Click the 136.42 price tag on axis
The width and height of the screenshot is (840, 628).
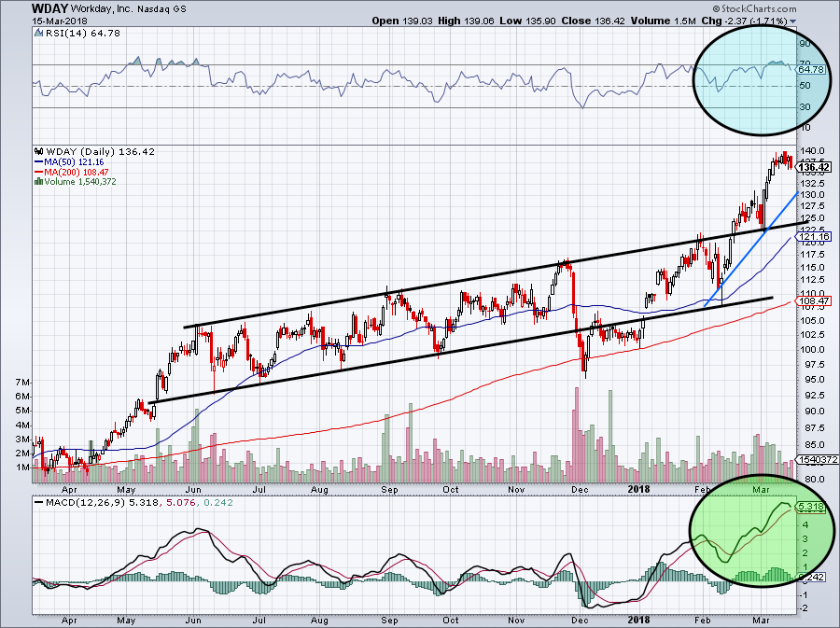pyautogui.click(x=814, y=168)
